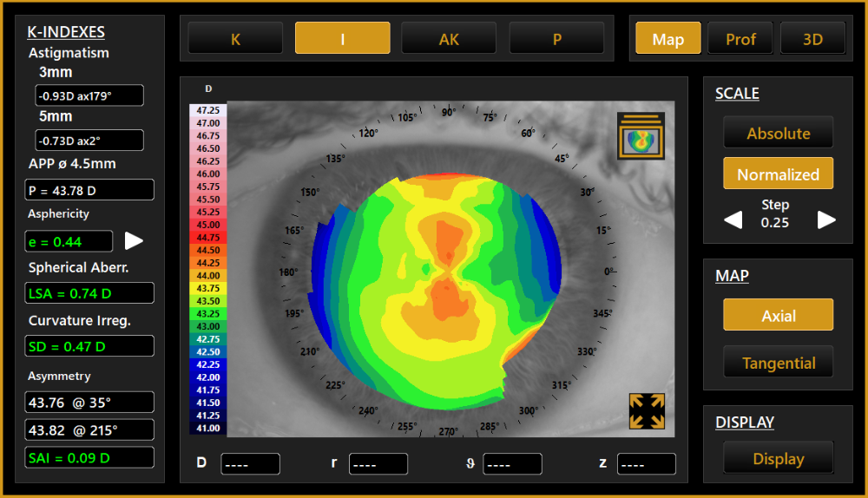
Task: Click the map overlay thumbnail icon
Action: 641,136
